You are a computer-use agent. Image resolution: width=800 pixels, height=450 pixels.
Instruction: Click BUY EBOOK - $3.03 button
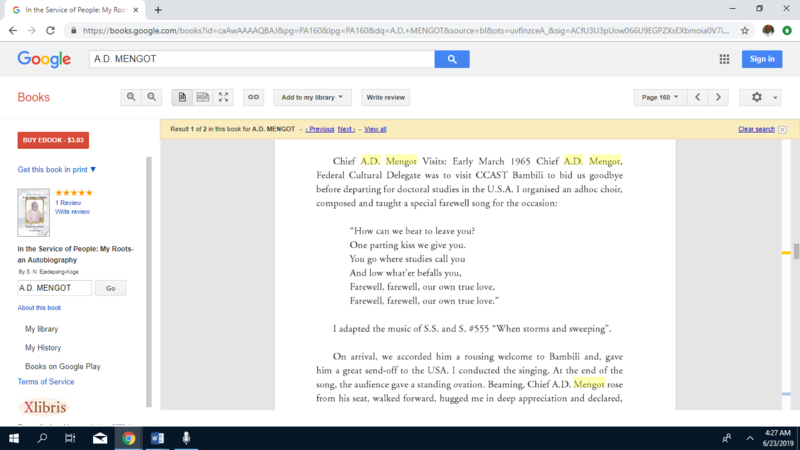[53, 140]
